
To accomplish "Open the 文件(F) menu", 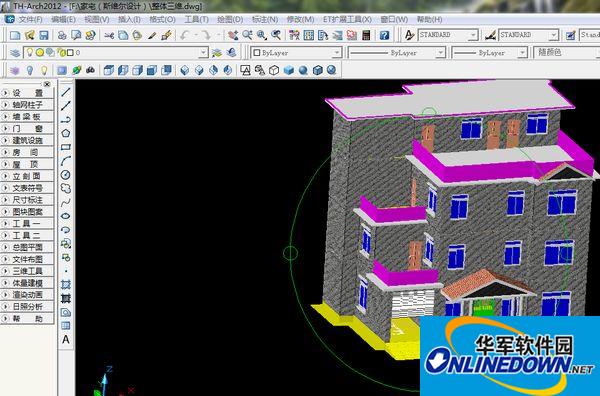I will (31, 19).
